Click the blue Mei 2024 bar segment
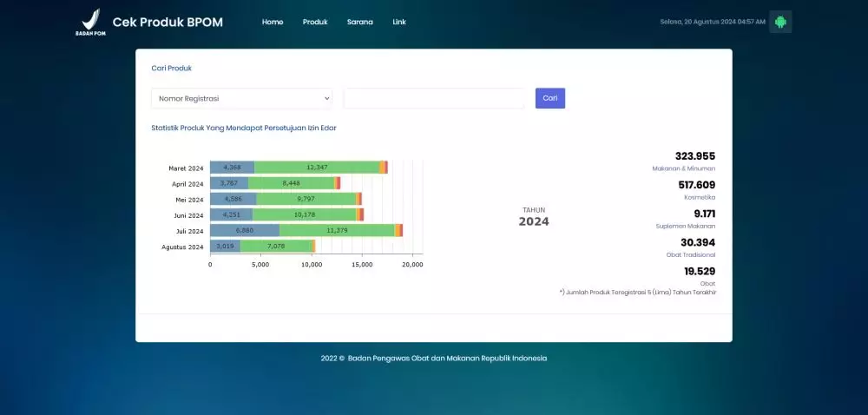Viewport: 868px width, 415px height. [233, 199]
